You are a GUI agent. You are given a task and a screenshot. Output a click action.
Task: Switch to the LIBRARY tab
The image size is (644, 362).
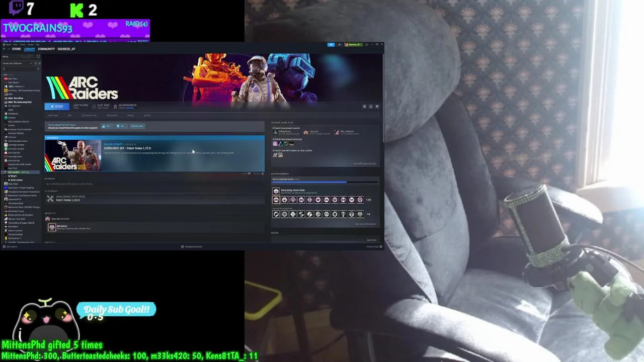point(29,49)
